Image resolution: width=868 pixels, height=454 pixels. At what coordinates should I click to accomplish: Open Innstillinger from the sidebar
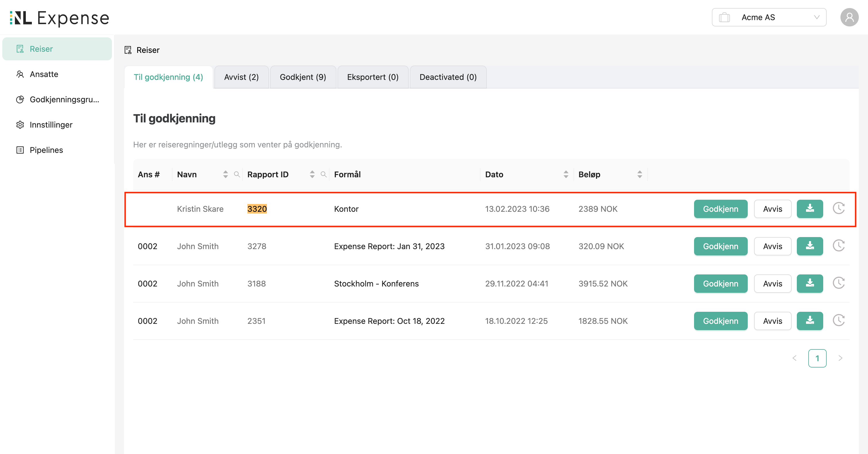51,125
